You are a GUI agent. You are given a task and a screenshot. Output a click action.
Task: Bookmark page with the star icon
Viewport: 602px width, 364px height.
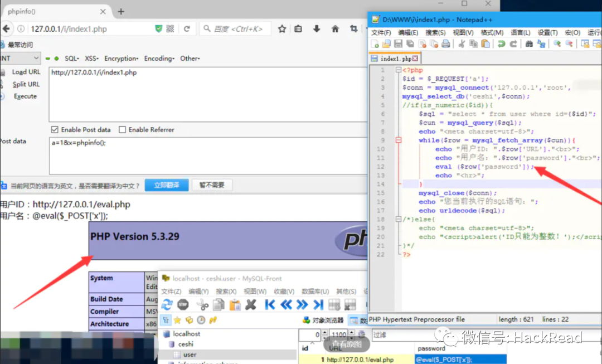coord(282,29)
